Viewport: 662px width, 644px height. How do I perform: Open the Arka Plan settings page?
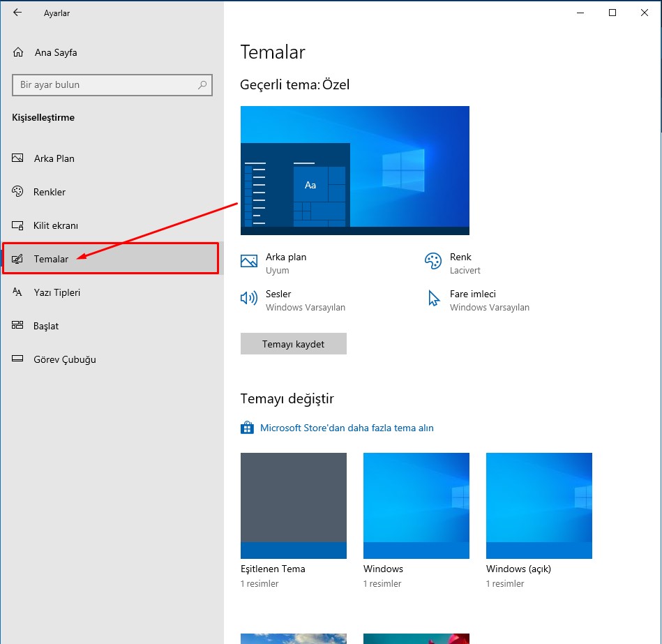click(112, 158)
